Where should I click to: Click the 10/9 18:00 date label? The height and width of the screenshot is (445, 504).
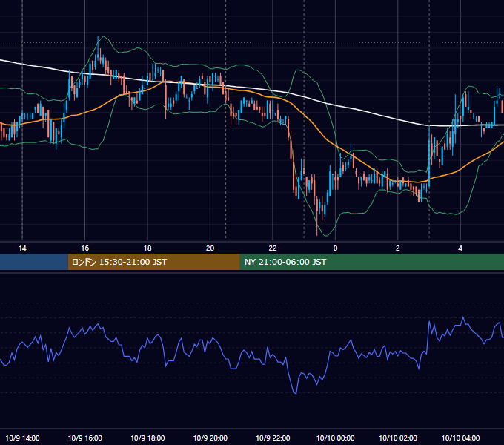147,438
